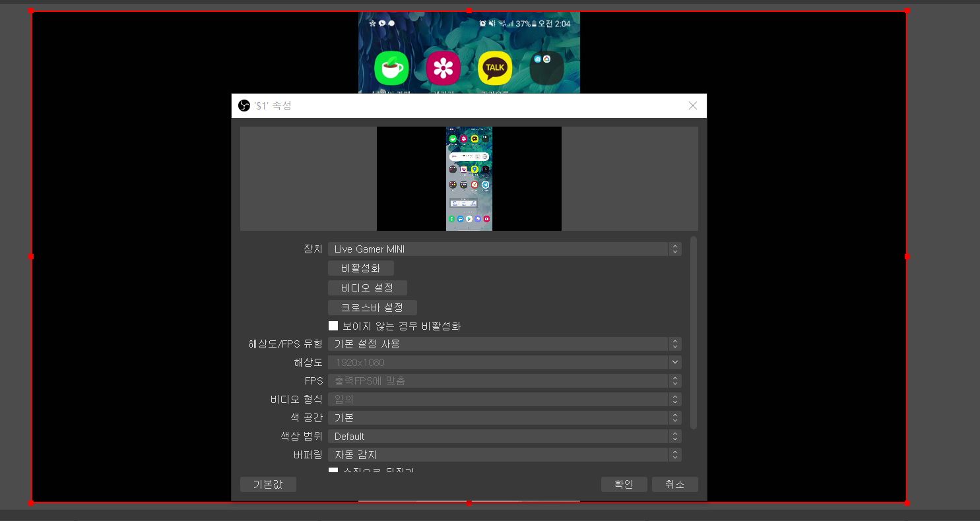
Task: Click the pink flower Gallery app icon
Action: [443, 68]
